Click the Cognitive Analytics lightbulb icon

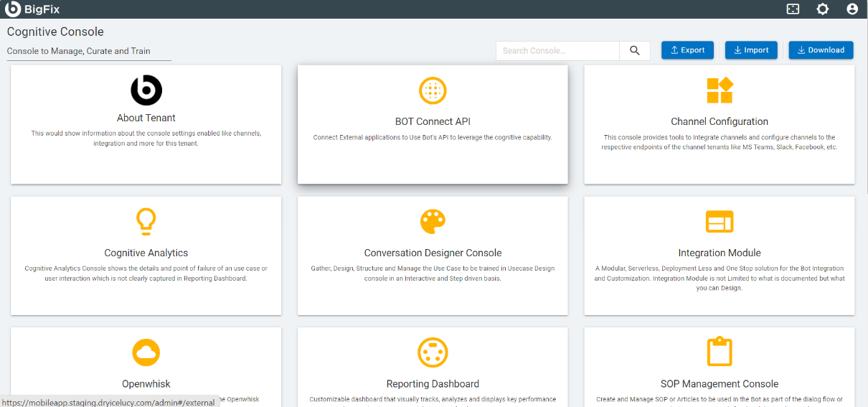(x=146, y=222)
